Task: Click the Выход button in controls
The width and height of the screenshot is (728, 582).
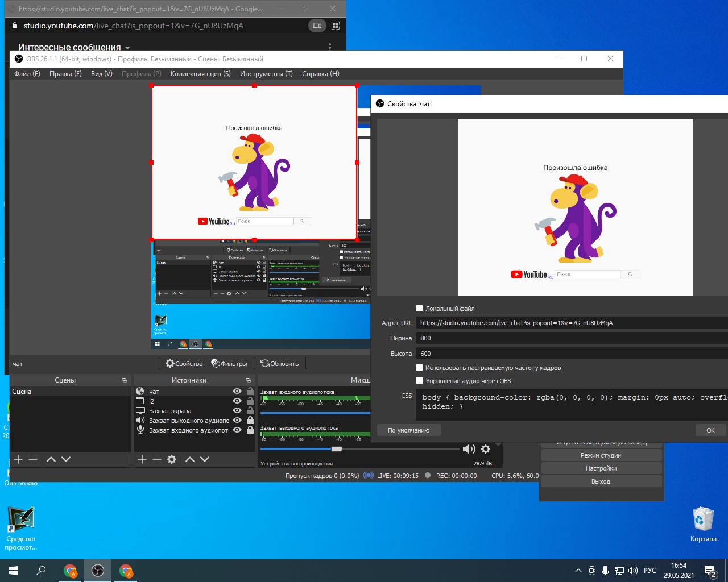Action: pos(601,481)
